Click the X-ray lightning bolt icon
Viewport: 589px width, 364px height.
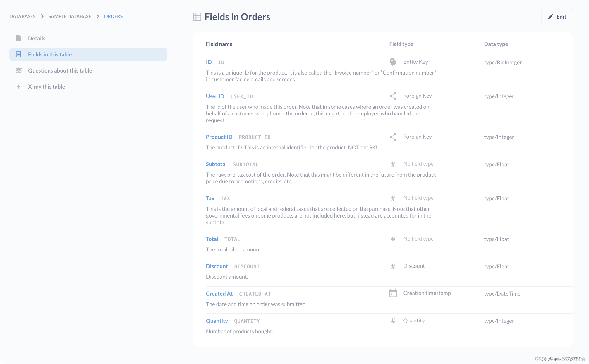click(x=19, y=87)
